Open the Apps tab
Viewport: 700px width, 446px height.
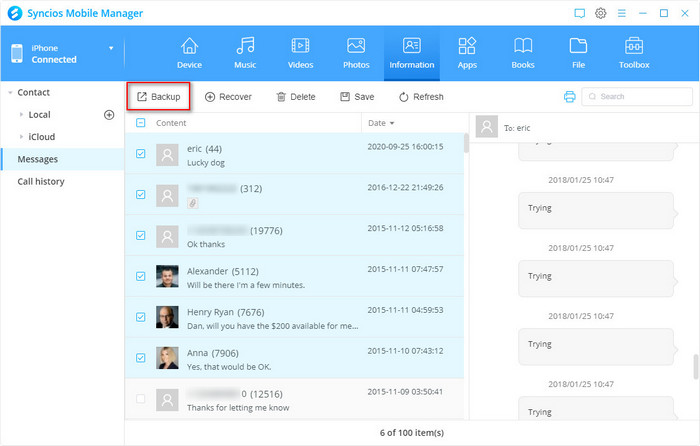pyautogui.click(x=467, y=53)
